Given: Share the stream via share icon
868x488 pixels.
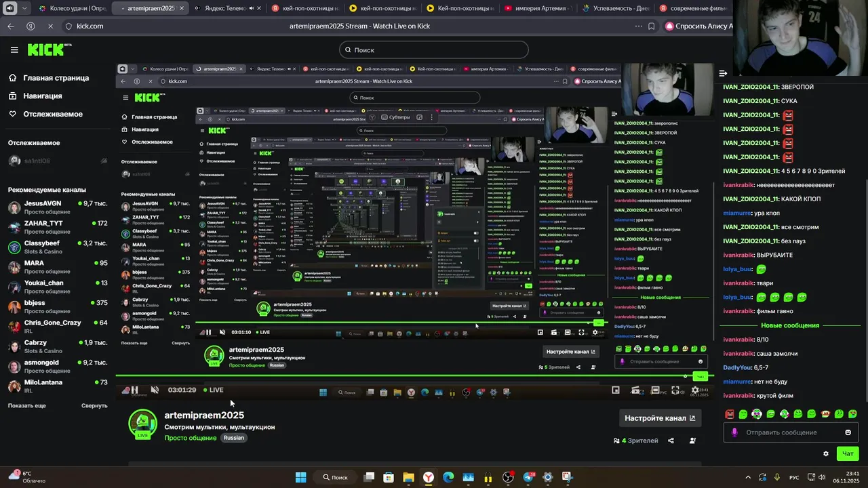Looking at the screenshot, I should pos(671,441).
